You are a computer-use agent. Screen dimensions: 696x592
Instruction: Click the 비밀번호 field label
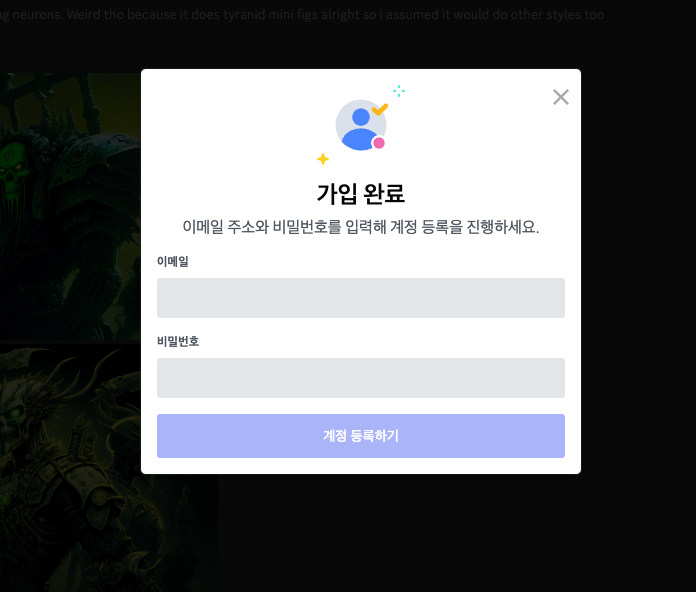[178, 341]
